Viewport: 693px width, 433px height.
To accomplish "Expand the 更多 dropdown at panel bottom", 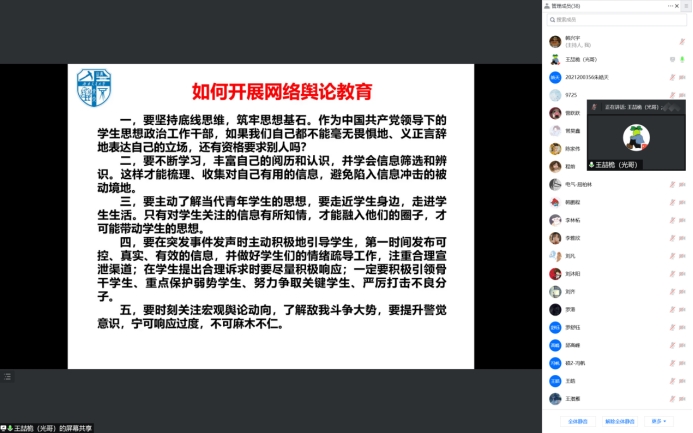I will pyautogui.click(x=657, y=421).
